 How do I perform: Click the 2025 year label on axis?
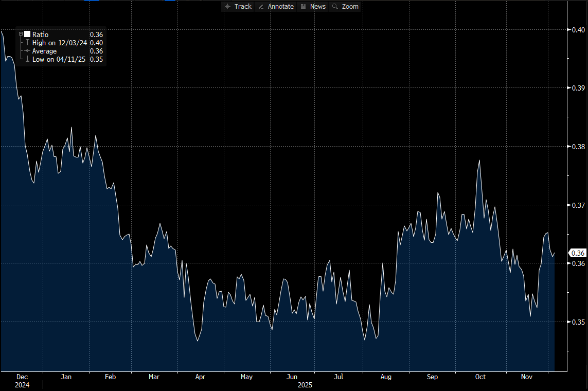tap(305, 385)
